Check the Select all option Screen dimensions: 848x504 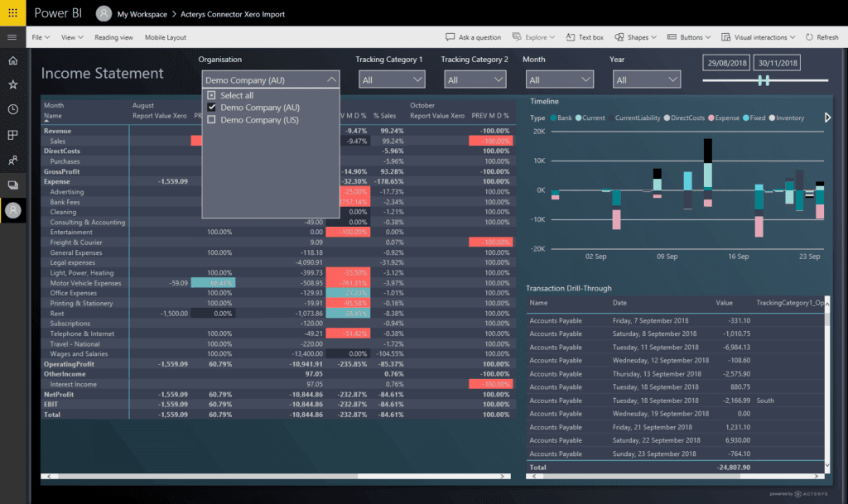212,96
